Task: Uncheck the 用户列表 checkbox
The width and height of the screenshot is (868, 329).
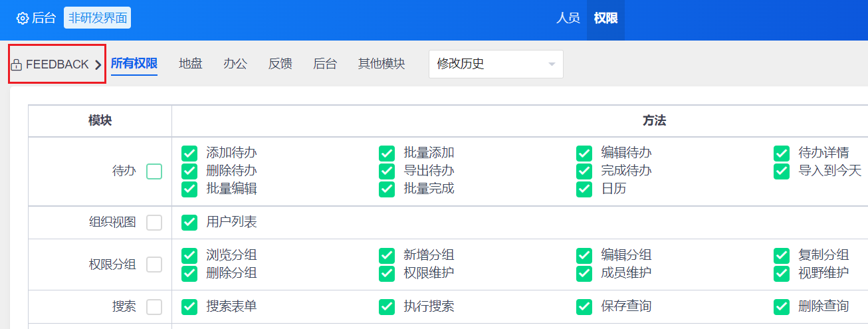Action: pos(189,223)
